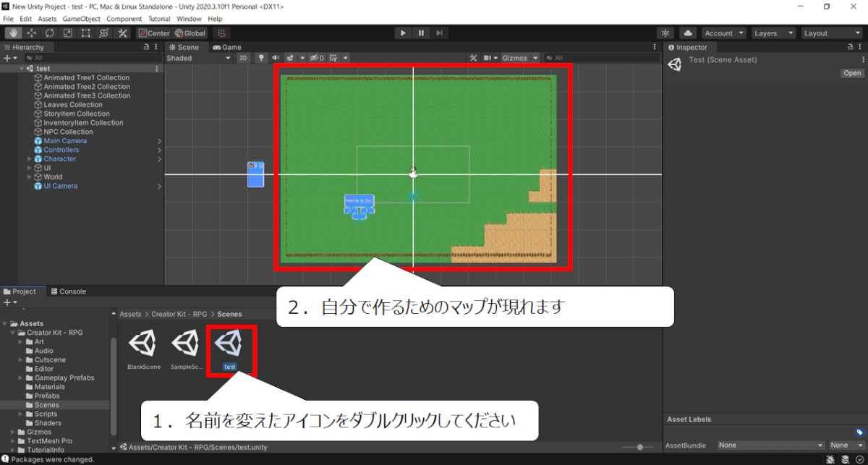868x465 pixels.
Task: Click the Pause button
Action: point(421,33)
